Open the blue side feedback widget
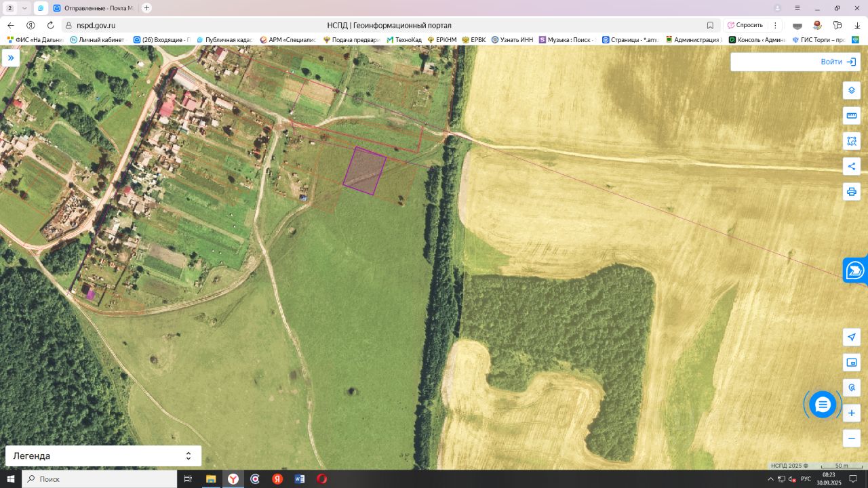Viewport: 868px width, 488px height. tap(856, 270)
